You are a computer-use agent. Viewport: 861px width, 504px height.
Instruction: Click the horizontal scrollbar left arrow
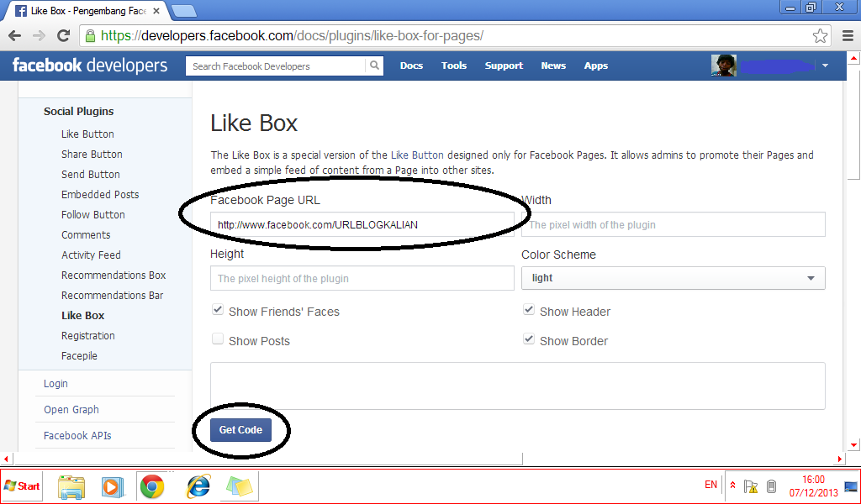pos(6,459)
